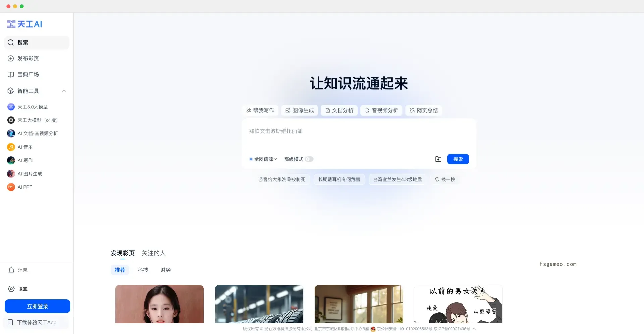Click the 文档分析 document icon
Image resolution: width=644 pixels, height=334 pixels.
328,110
